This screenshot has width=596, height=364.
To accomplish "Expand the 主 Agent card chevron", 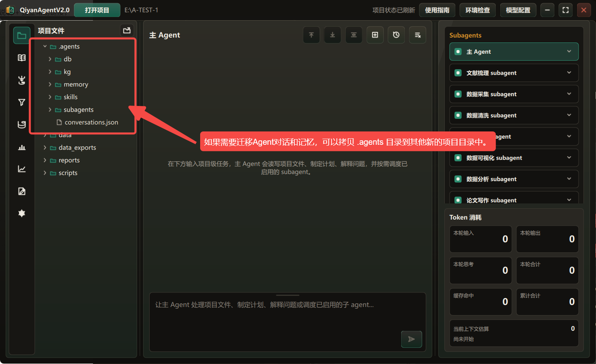I will [x=569, y=51].
